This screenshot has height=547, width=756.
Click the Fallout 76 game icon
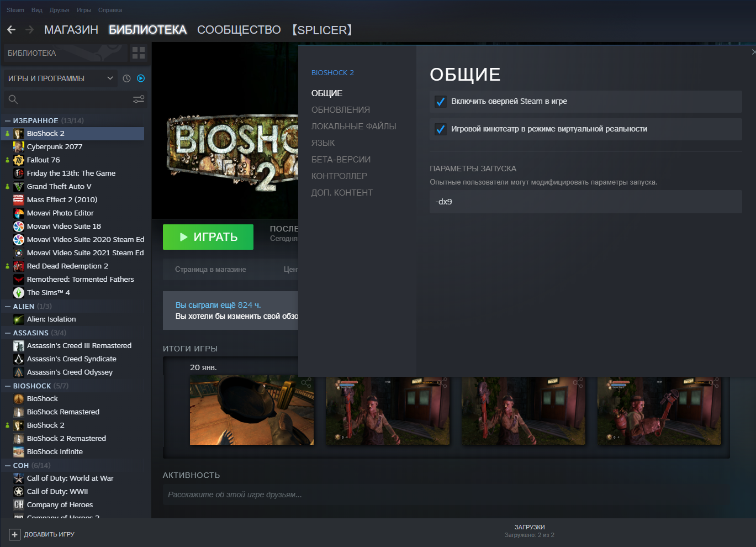19,160
